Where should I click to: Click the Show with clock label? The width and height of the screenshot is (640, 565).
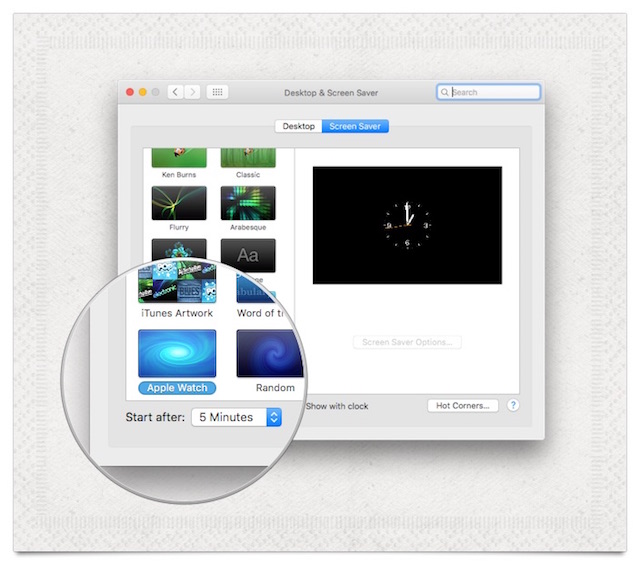(337, 406)
